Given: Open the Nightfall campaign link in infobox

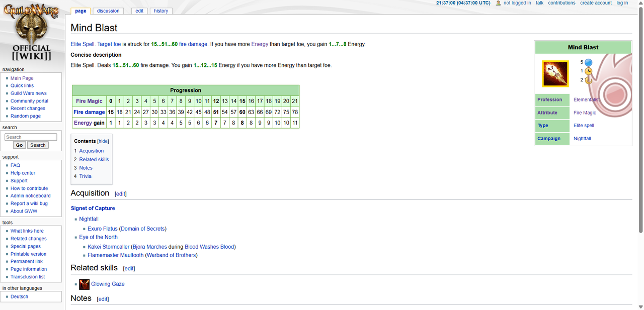Looking at the screenshot, I should tap(582, 138).
